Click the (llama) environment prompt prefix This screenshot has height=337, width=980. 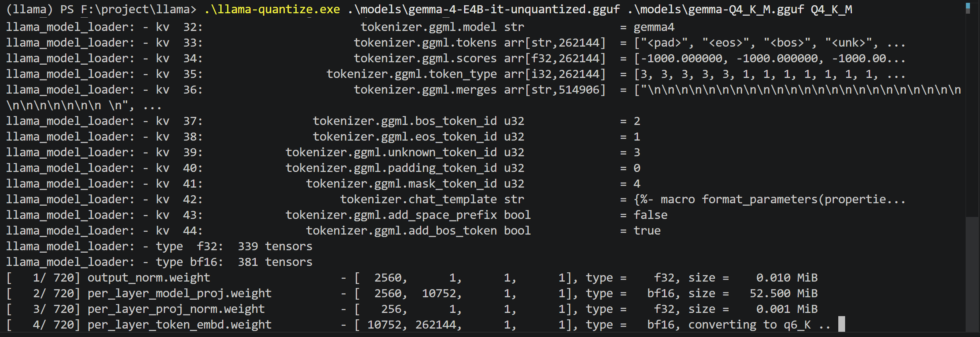click(29, 9)
